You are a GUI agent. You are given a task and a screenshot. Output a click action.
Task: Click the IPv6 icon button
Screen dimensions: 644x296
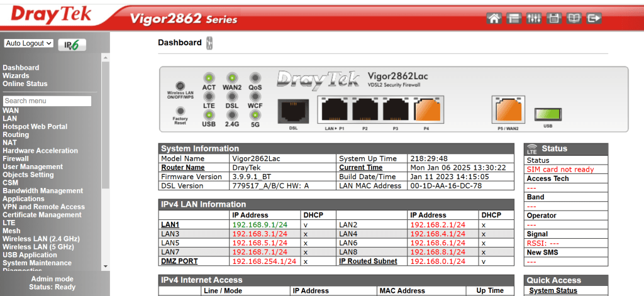(72, 45)
